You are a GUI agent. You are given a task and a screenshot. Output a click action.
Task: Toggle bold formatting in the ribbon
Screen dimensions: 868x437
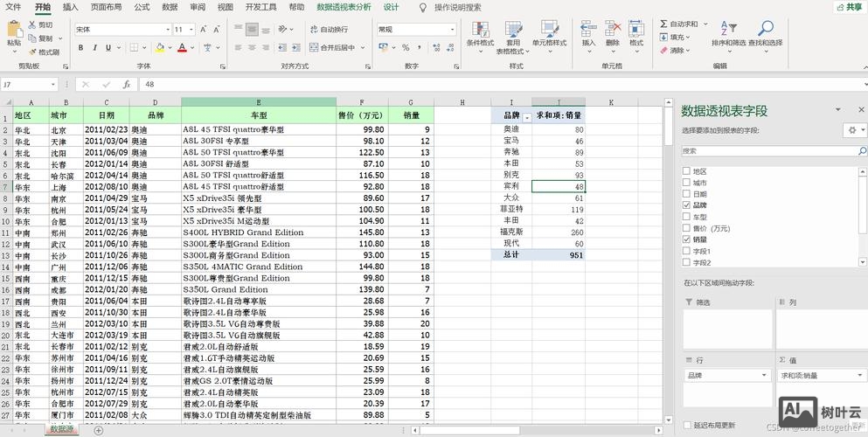81,48
